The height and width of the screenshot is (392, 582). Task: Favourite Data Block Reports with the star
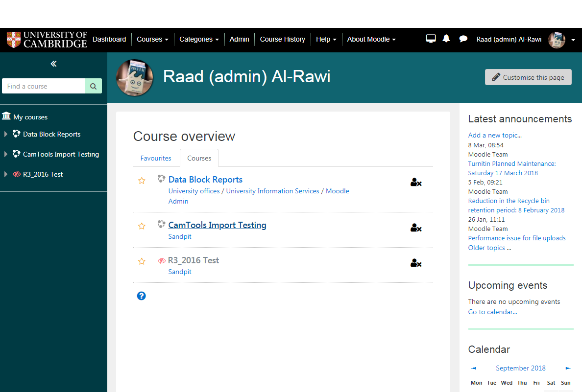pos(142,181)
